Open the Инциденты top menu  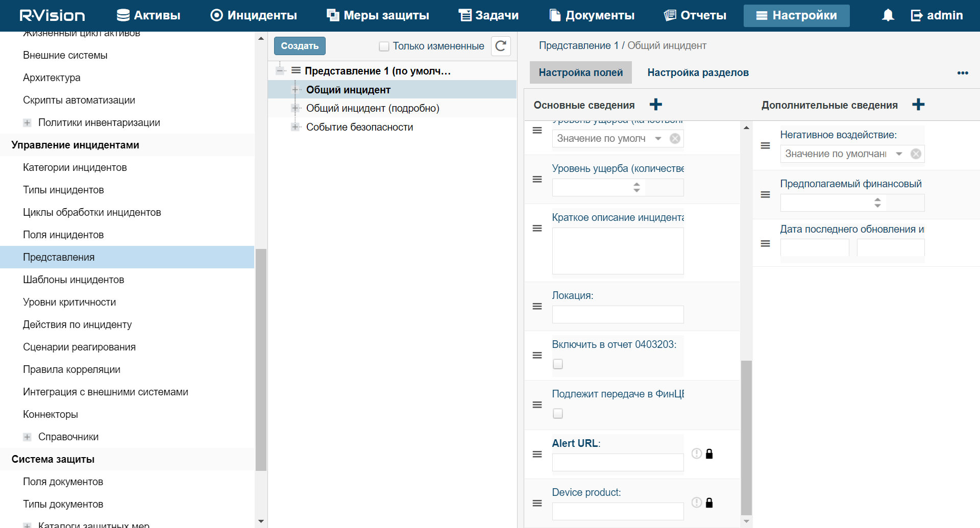254,15
